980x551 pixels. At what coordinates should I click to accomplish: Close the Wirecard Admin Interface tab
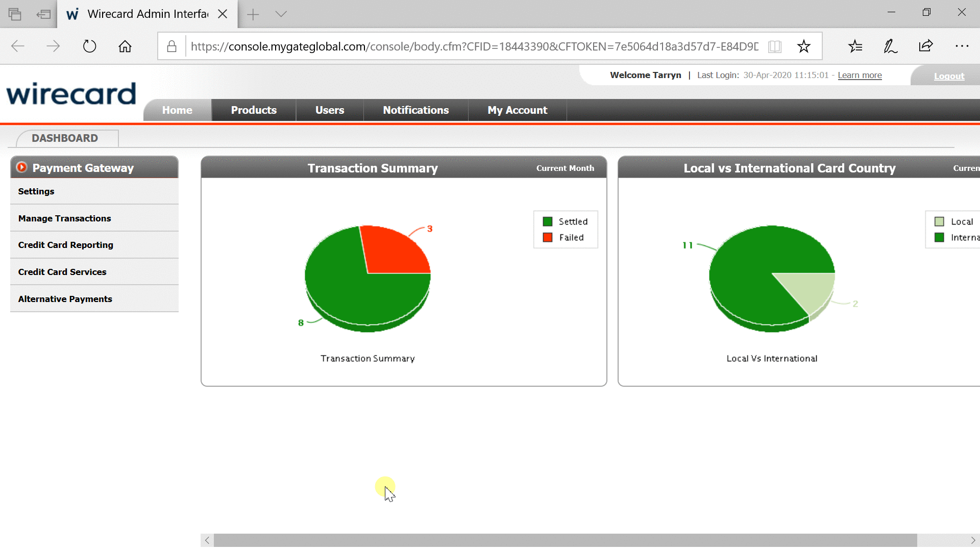point(223,14)
